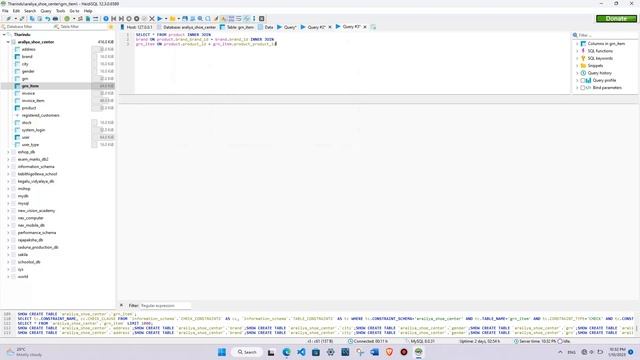This screenshot has height=360, width=640.
Task: Open the Edit menu
Action: pos(16,11)
